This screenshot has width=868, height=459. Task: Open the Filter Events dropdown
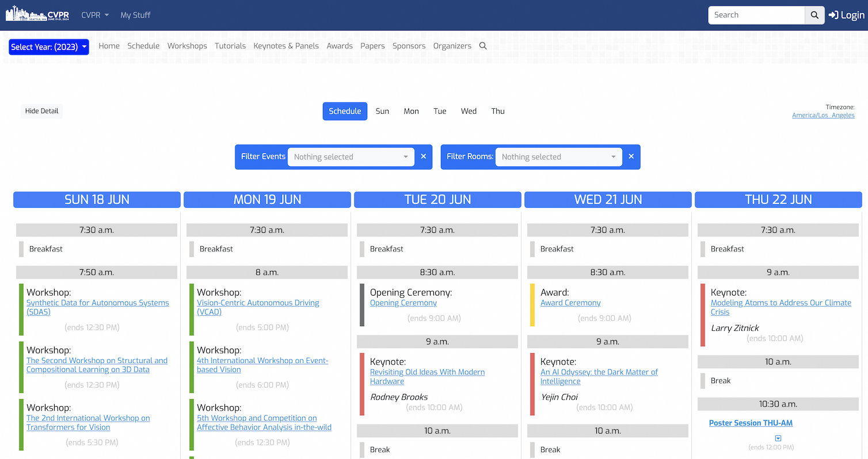[351, 157]
